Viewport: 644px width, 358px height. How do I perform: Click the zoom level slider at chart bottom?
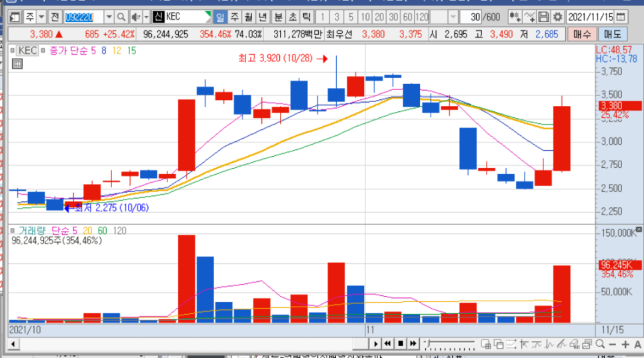(x=450, y=344)
